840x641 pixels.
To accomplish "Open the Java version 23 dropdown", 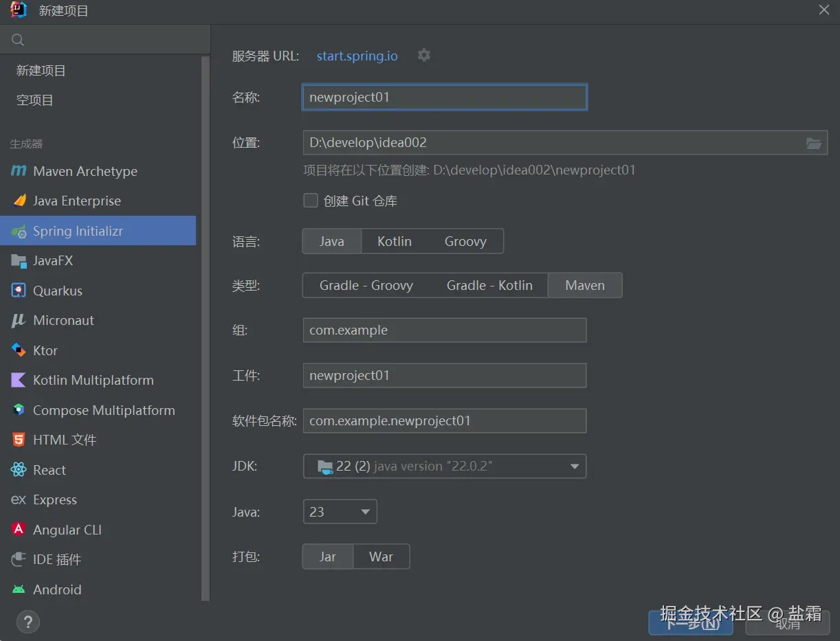I will tap(340, 512).
